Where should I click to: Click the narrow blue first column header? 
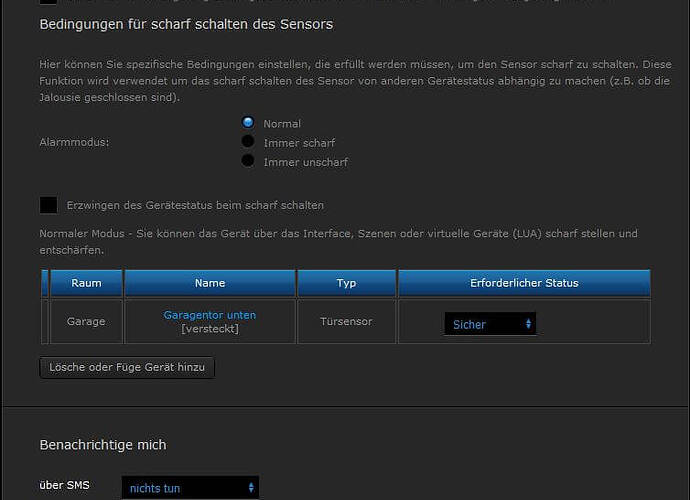pos(44,283)
